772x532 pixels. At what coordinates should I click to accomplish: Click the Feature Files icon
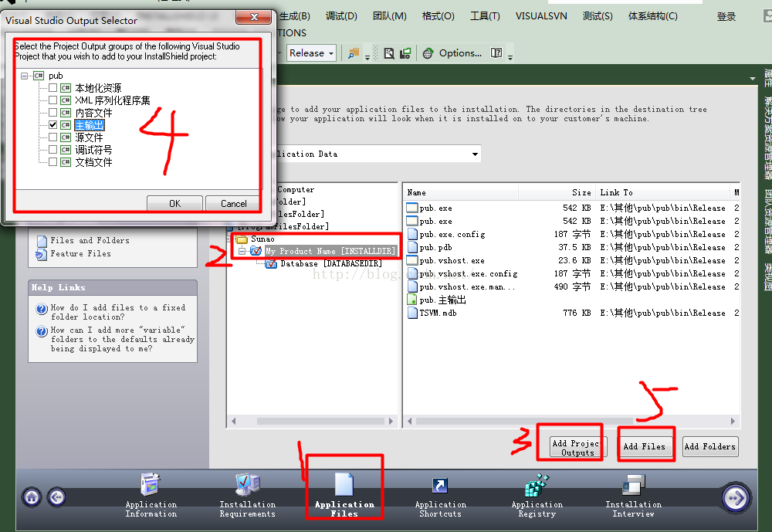[x=42, y=254]
